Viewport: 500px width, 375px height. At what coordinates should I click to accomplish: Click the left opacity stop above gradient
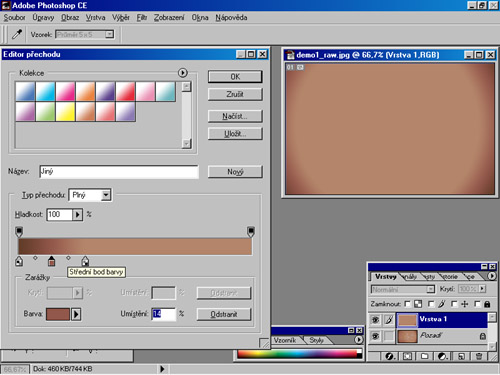click(19, 231)
